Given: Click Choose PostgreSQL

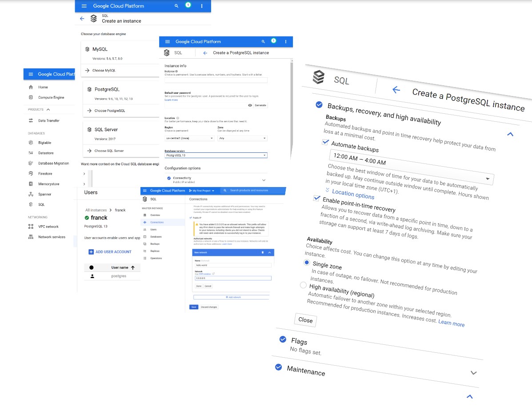Looking at the screenshot, I should [110, 111].
